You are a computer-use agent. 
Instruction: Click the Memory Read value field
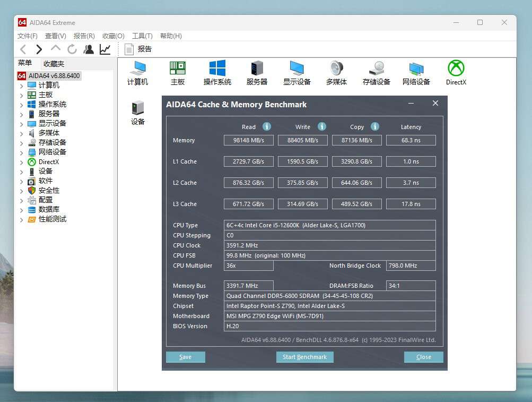(248, 140)
